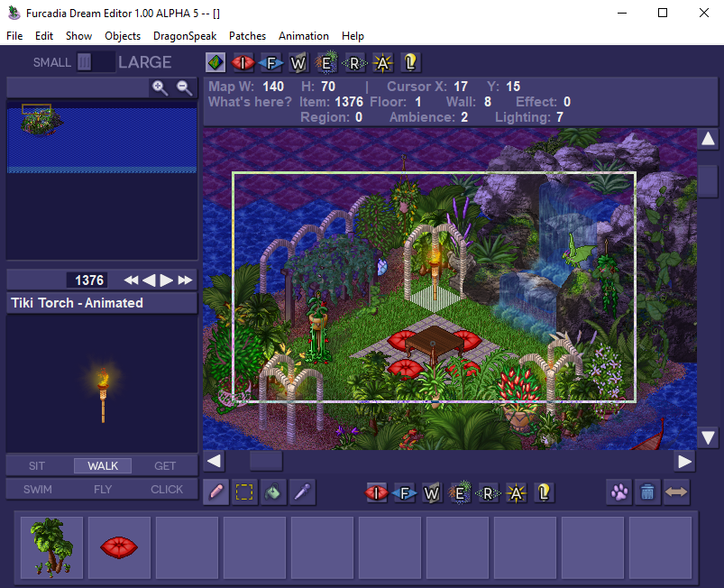The height and width of the screenshot is (588, 724).
Task: Click the minimap island thumbnail
Action: pyautogui.click(x=41, y=122)
